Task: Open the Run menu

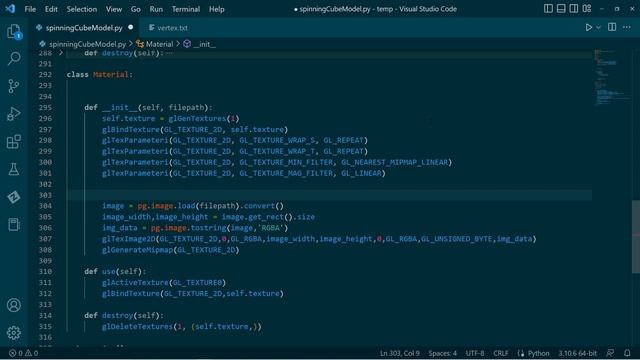Action: click(156, 9)
